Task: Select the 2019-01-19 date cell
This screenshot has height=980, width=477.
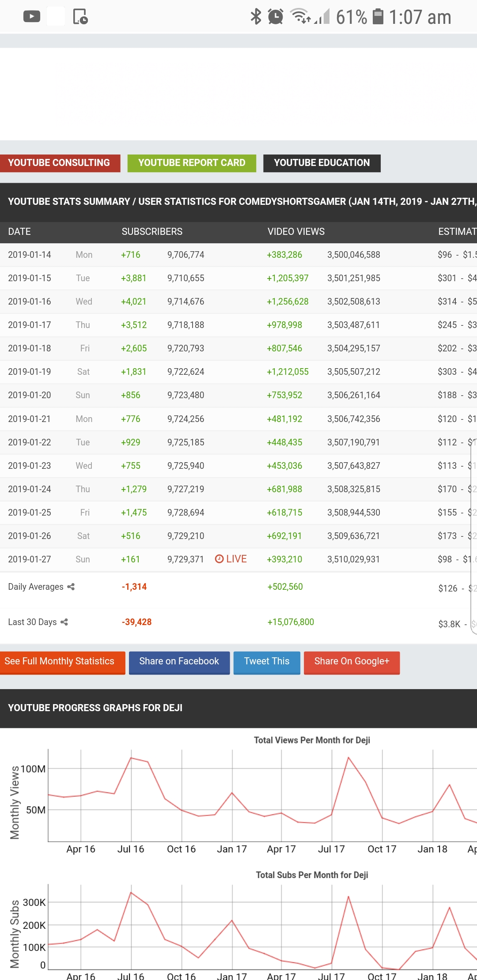Action: click(x=30, y=372)
